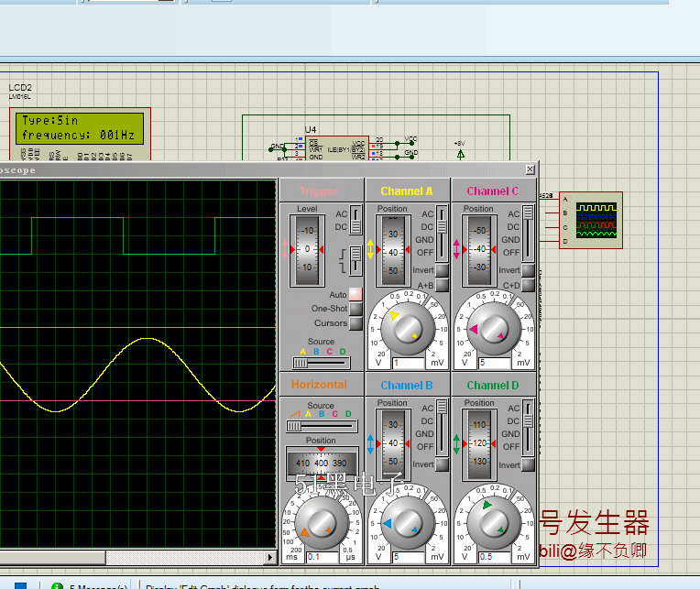Click the Channel D header label

(493, 386)
